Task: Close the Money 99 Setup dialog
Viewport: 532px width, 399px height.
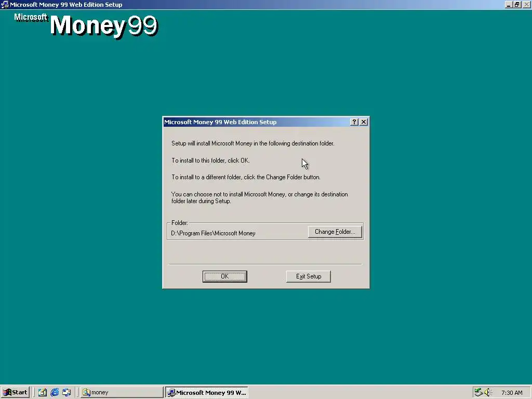Action: (363, 122)
